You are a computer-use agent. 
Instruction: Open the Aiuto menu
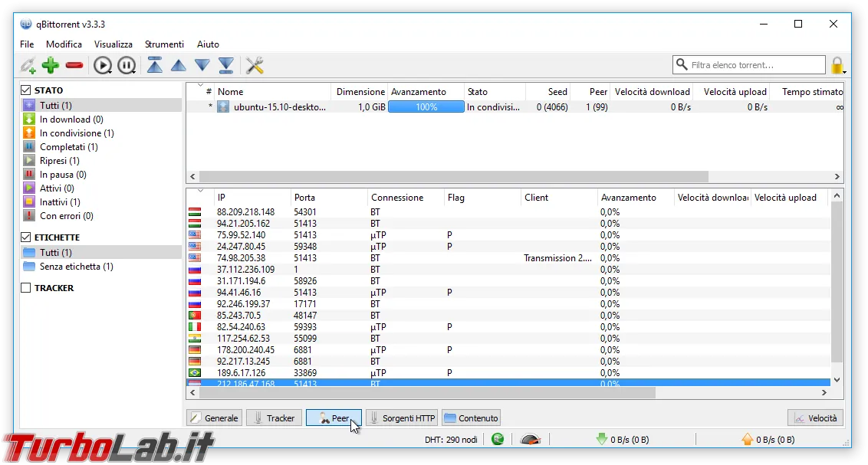208,44
